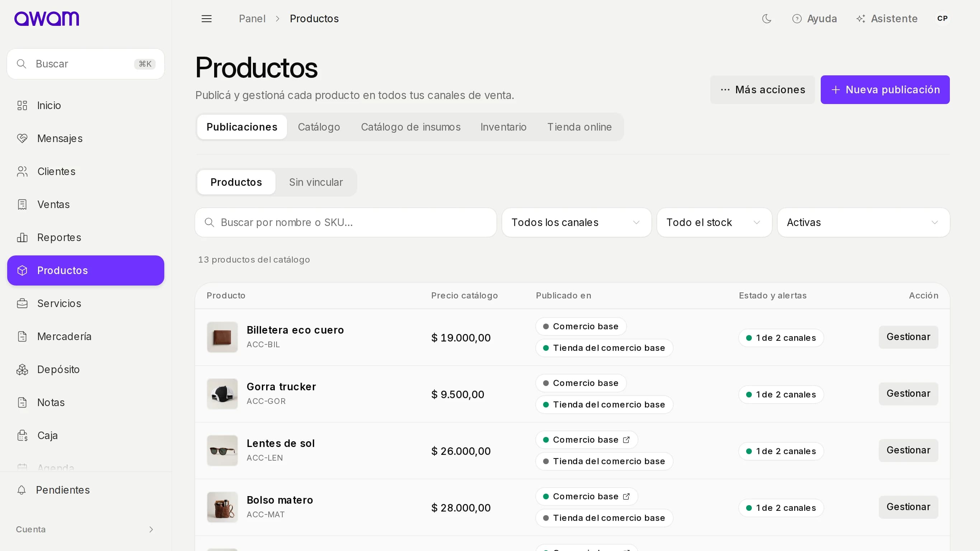The height and width of the screenshot is (551, 980).
Task: Click the Ventas receipt icon
Action: click(x=22, y=204)
